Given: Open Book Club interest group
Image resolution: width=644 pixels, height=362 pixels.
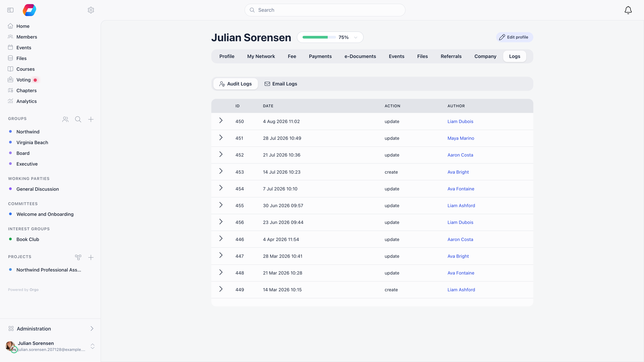Looking at the screenshot, I should pos(28,239).
